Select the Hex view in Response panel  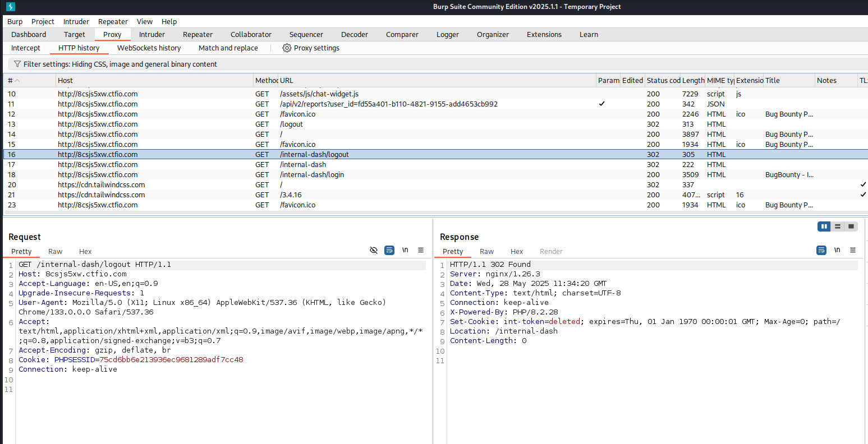(x=516, y=252)
